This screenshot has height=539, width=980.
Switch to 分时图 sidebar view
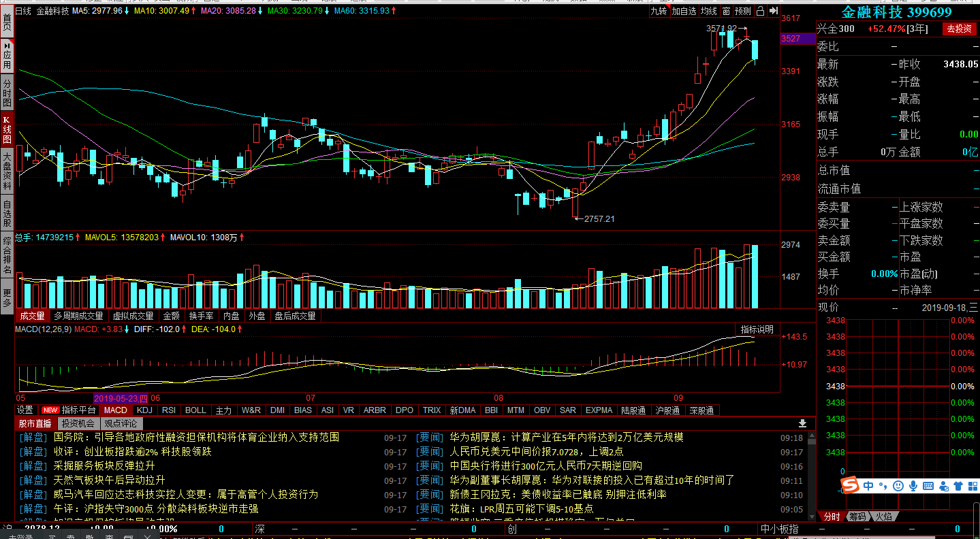tap(7, 91)
